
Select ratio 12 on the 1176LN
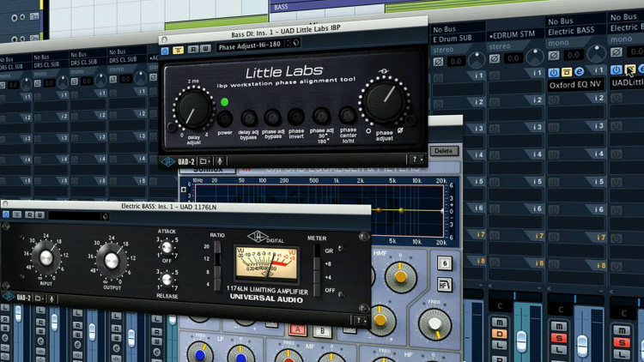(217, 259)
